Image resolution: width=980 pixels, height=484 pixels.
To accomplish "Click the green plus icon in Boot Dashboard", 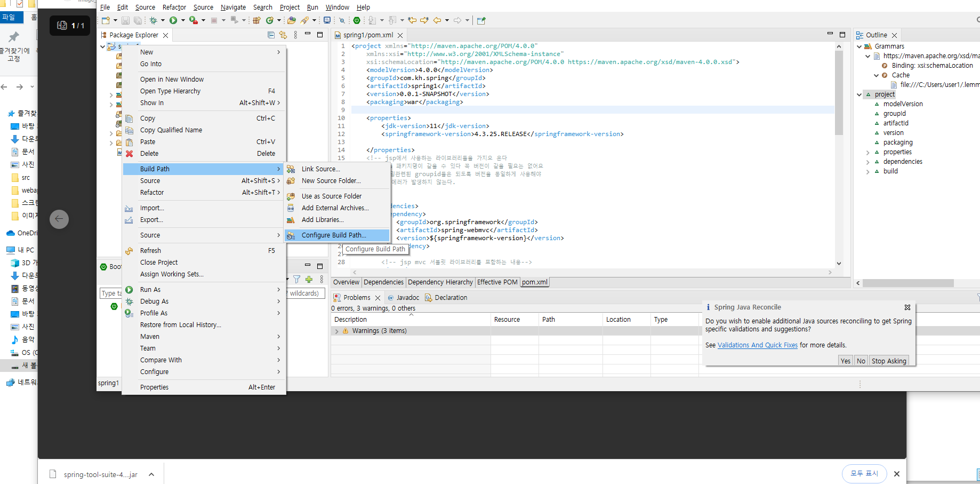I will click(x=309, y=280).
